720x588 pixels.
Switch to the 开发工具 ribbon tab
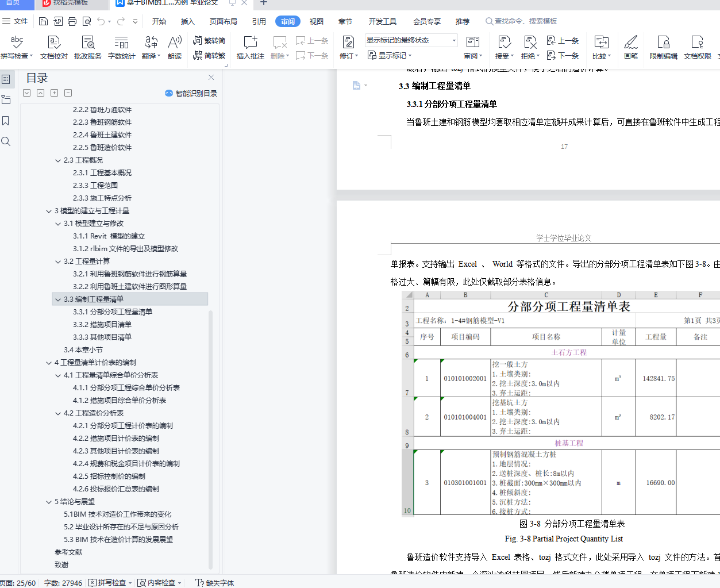point(383,21)
